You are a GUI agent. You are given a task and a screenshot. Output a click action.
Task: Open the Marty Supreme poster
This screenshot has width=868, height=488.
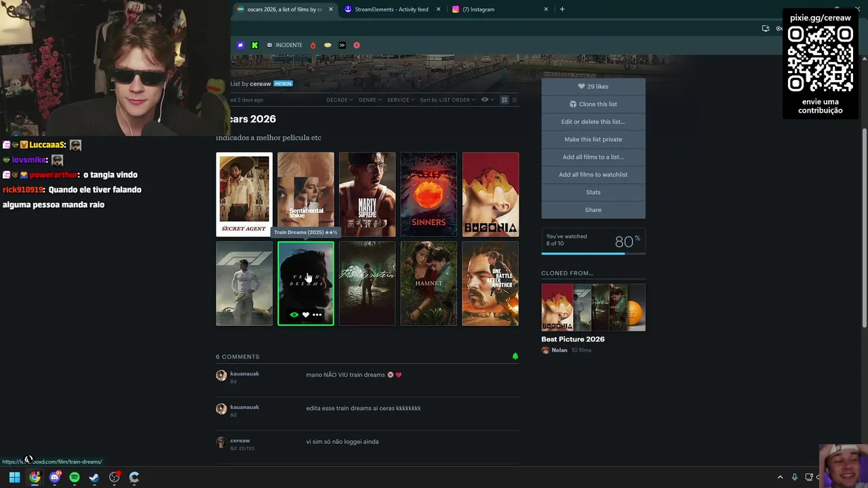point(367,195)
